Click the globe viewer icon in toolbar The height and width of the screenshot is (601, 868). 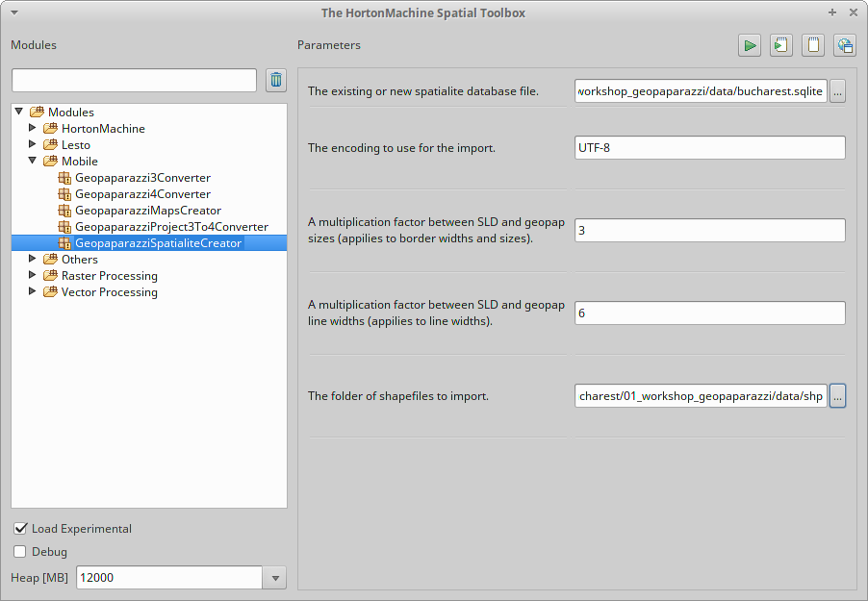845,45
